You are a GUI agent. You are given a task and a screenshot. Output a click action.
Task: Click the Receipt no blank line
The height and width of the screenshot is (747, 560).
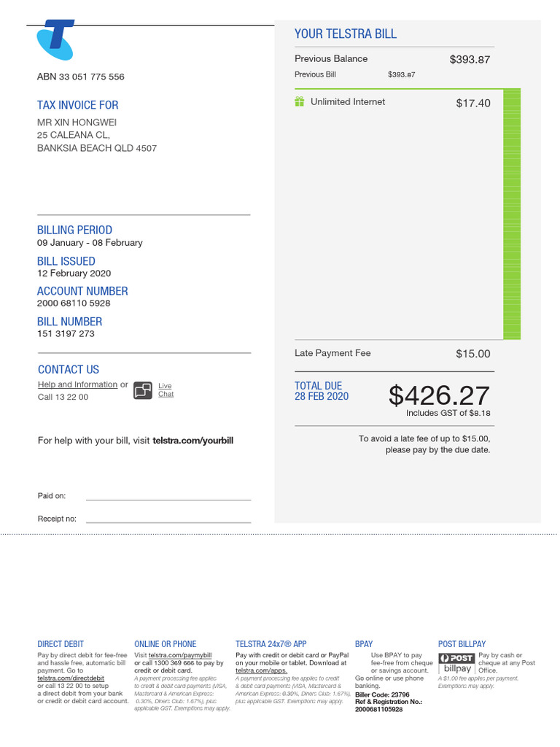(168, 522)
